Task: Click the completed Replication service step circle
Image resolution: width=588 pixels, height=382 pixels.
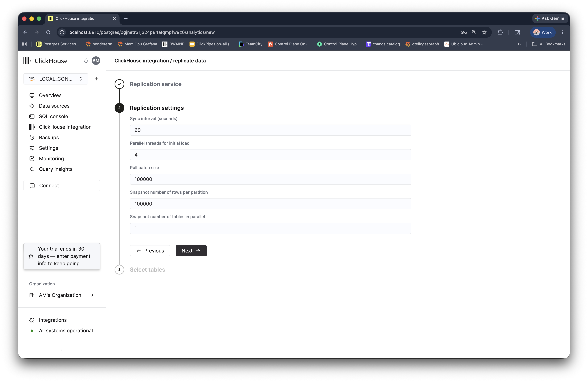Action: [x=119, y=84]
